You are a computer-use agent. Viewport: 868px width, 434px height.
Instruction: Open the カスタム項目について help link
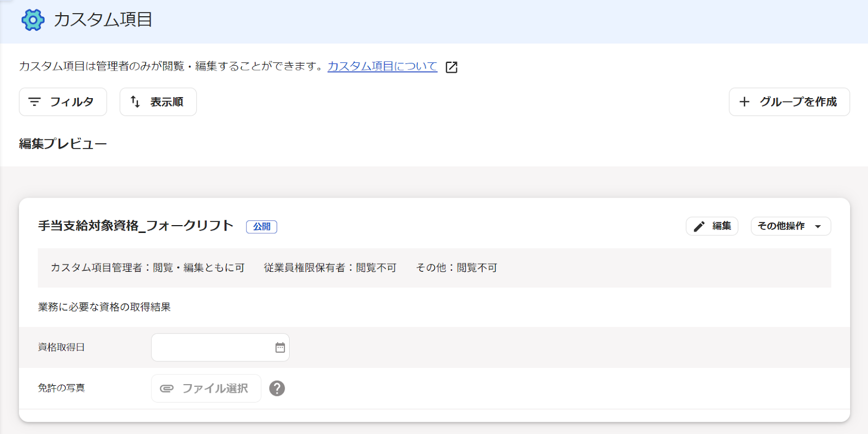[x=382, y=66]
